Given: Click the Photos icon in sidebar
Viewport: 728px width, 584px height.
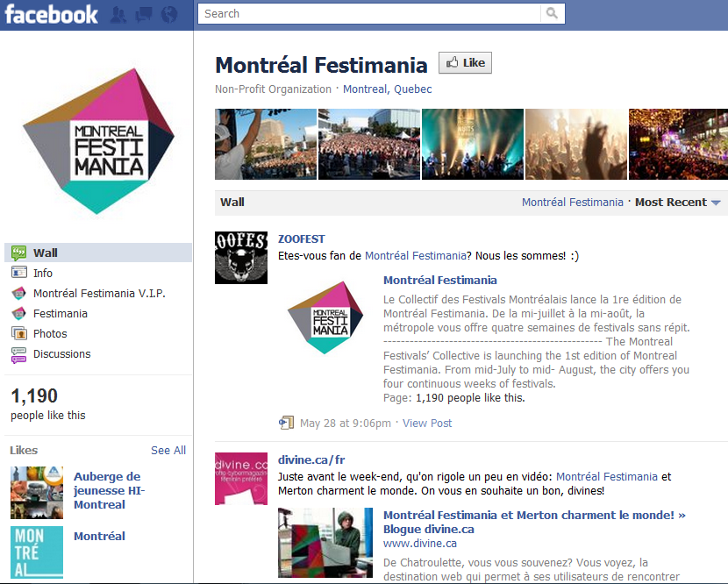Looking at the screenshot, I should [19, 333].
